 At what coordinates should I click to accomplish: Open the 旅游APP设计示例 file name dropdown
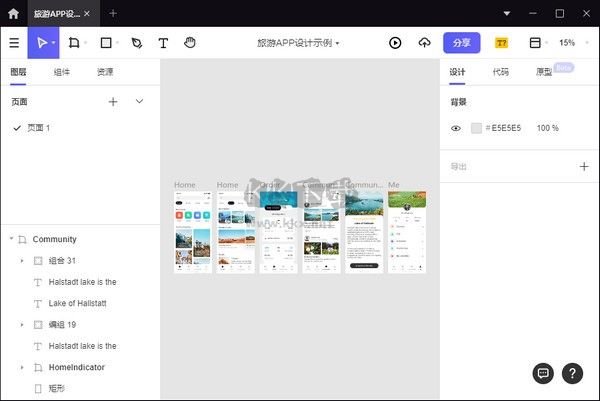click(x=299, y=43)
